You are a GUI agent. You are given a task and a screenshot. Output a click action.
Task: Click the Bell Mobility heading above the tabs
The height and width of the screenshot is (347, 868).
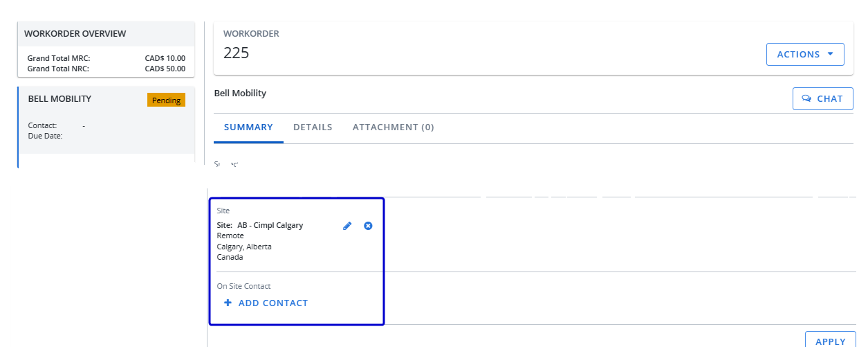point(240,94)
